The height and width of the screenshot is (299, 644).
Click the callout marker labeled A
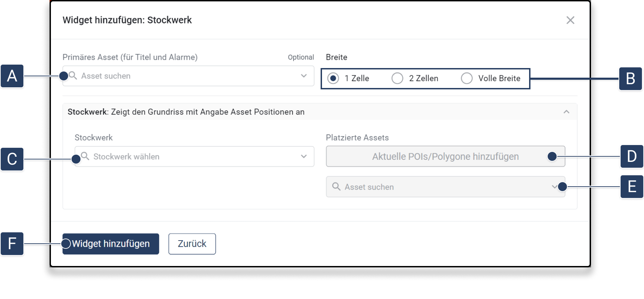tap(12, 76)
